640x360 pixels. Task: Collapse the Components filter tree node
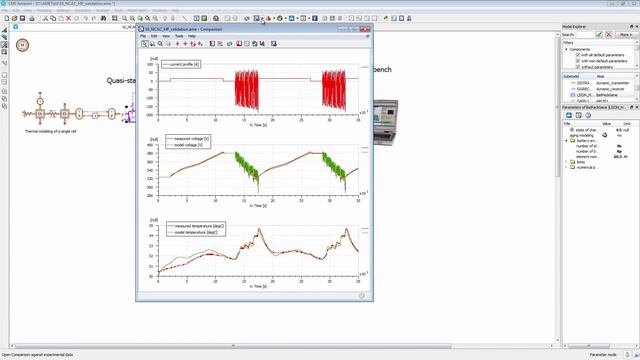tap(567, 49)
